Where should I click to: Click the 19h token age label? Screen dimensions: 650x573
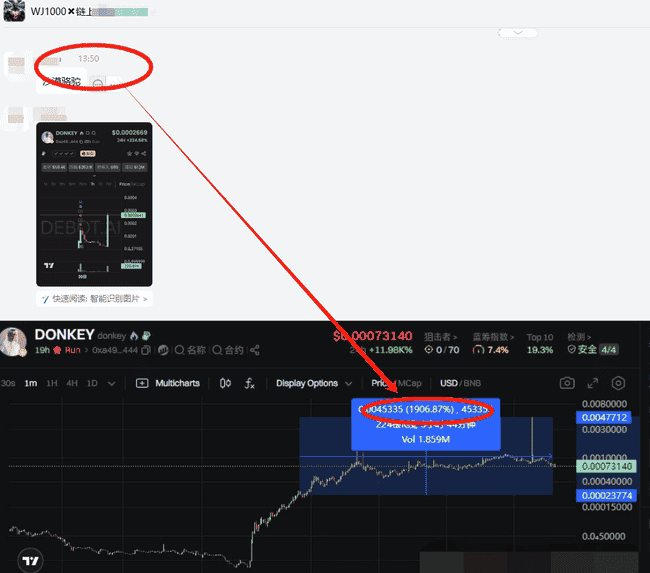(42, 350)
